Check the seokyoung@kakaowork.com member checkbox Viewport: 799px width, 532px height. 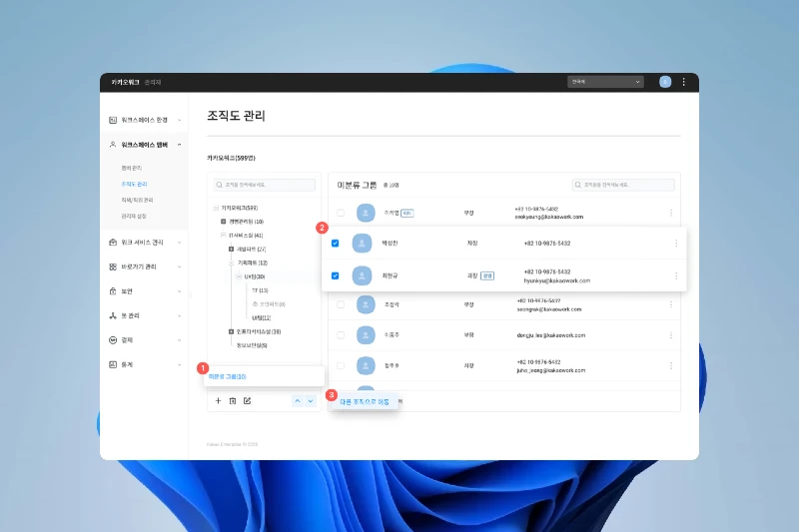pyautogui.click(x=341, y=213)
